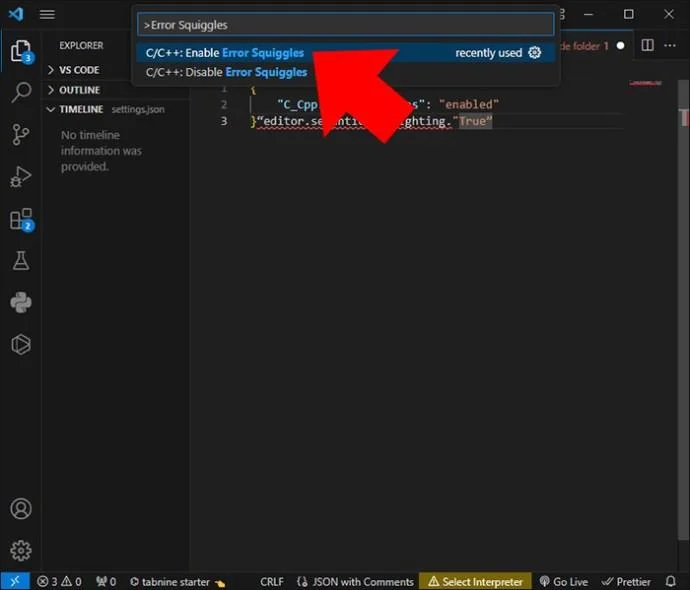Open the Explorer view in activity bar
Screen dimensions: 690x590
[21, 51]
